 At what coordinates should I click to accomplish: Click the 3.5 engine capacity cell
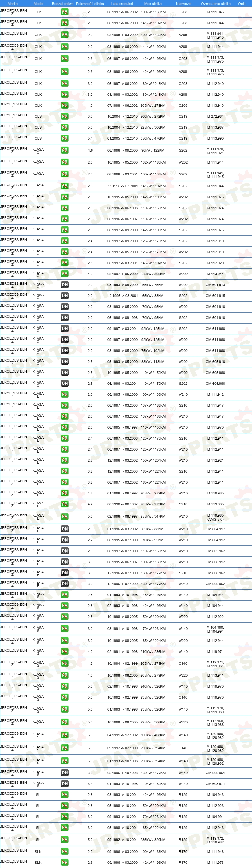[90, 116]
